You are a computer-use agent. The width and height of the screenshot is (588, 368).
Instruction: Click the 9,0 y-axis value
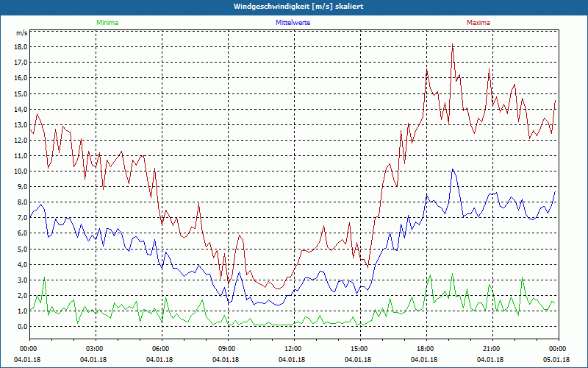click(23, 187)
